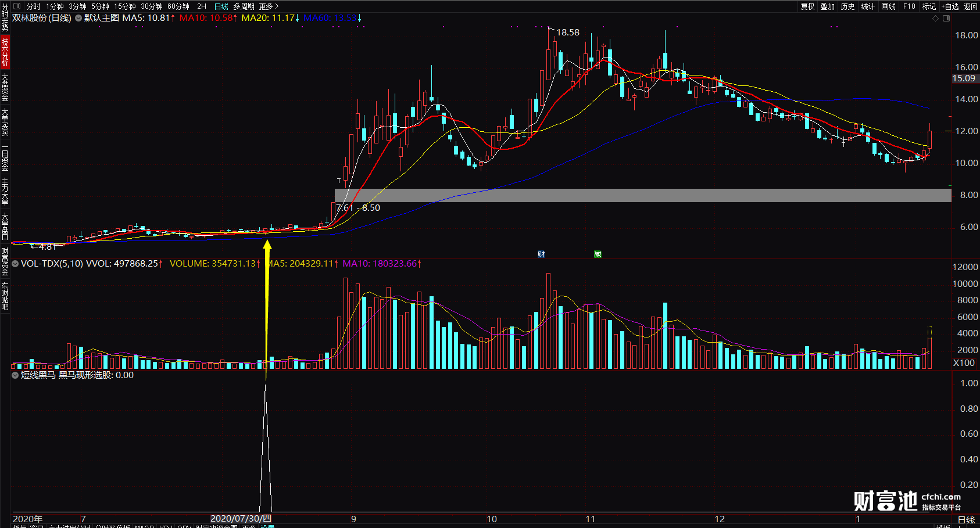
Task: Click the 15.09 price tag on axis
Action: point(964,78)
